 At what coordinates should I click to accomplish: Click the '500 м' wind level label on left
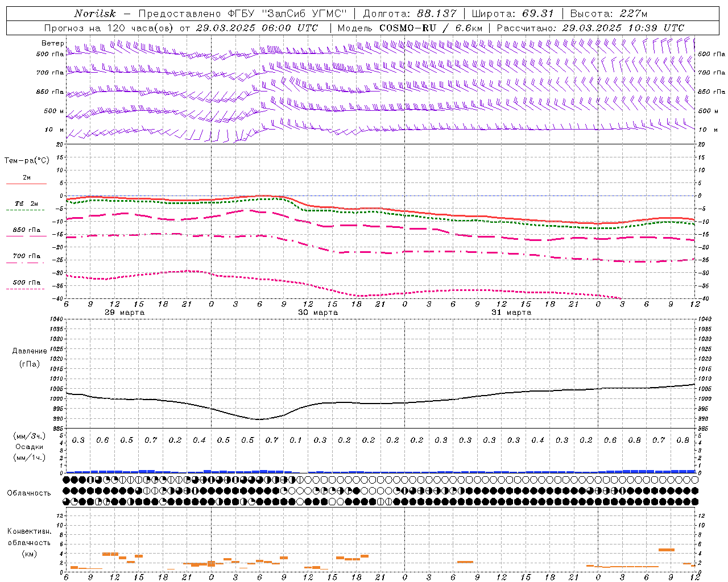pos(54,111)
